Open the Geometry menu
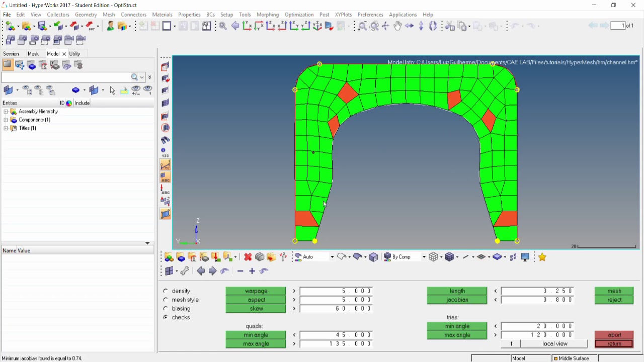The image size is (644, 362). click(x=86, y=15)
